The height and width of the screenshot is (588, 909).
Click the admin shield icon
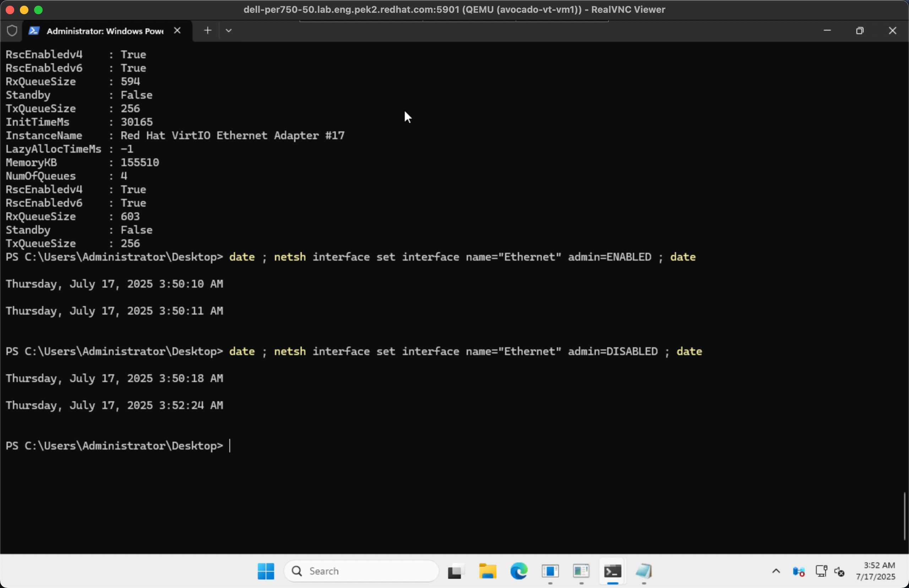coord(12,31)
